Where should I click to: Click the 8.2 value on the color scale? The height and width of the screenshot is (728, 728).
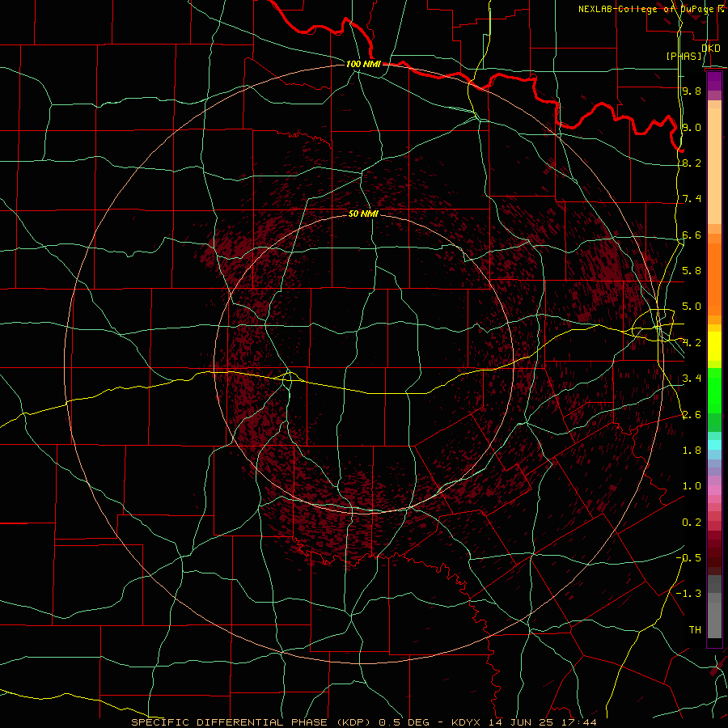[x=692, y=163]
